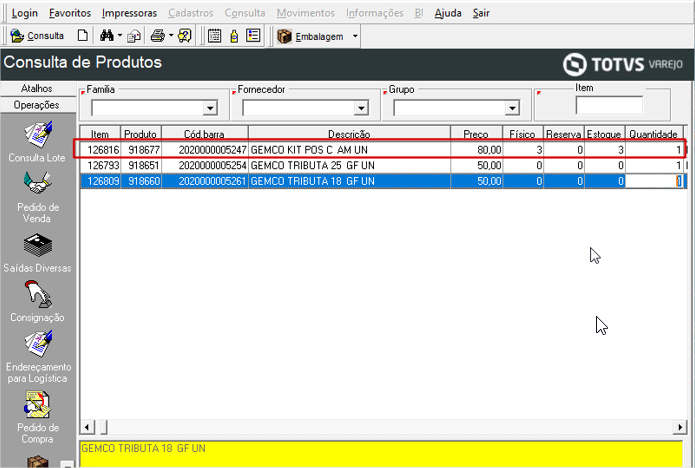
Task: Click the Preço column header
Action: (476, 134)
